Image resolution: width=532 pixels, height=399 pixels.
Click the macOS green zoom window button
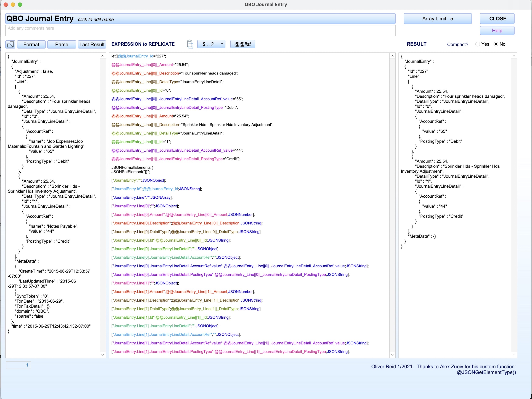pyautogui.click(x=20, y=5)
